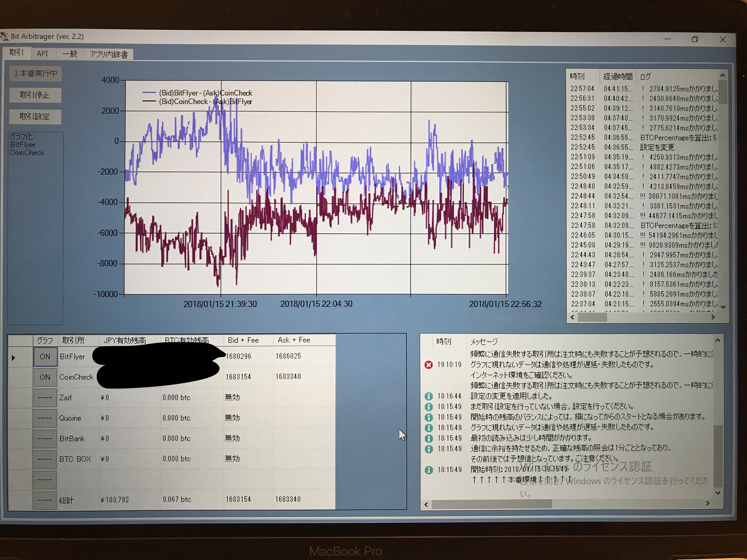Click the Bit Arbitrager title bar app icon
Viewport: 747px width, 560px height.
(x=4, y=36)
